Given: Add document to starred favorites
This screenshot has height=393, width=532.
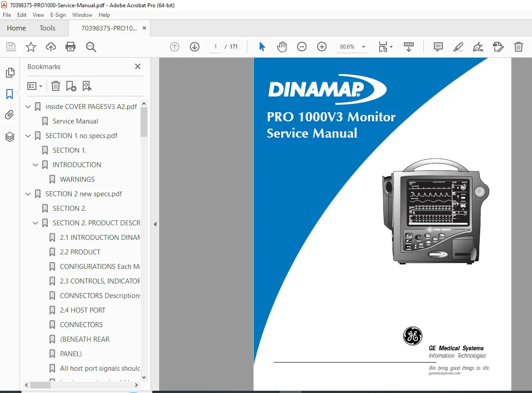Looking at the screenshot, I should 31,47.
